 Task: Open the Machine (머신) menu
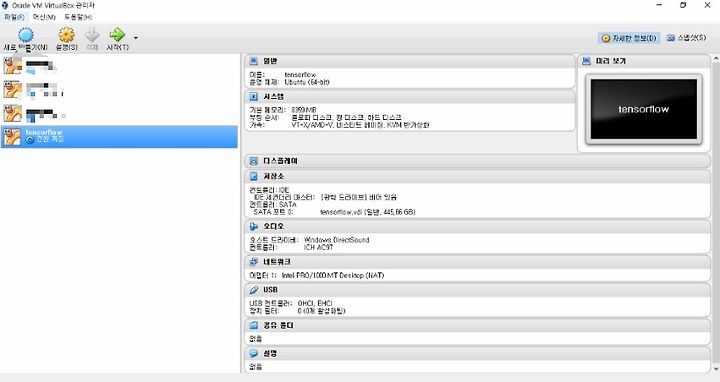click(x=44, y=17)
